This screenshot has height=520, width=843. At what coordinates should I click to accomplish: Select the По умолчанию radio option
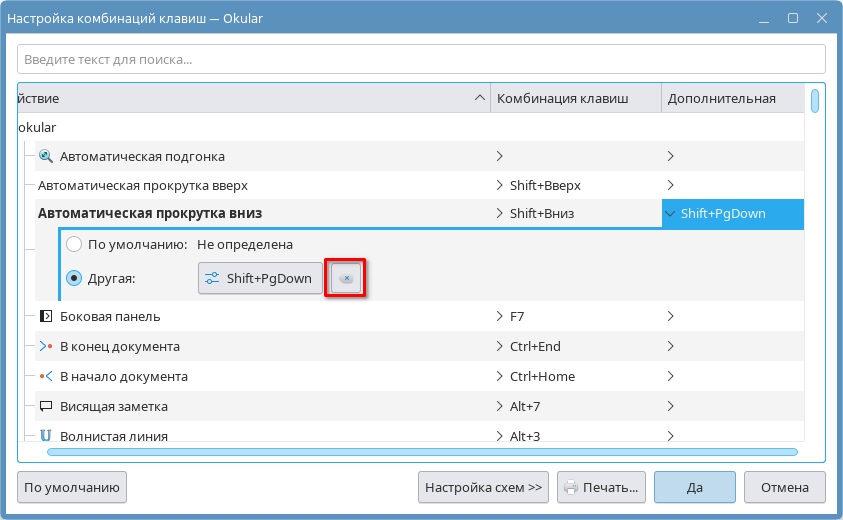point(74,244)
